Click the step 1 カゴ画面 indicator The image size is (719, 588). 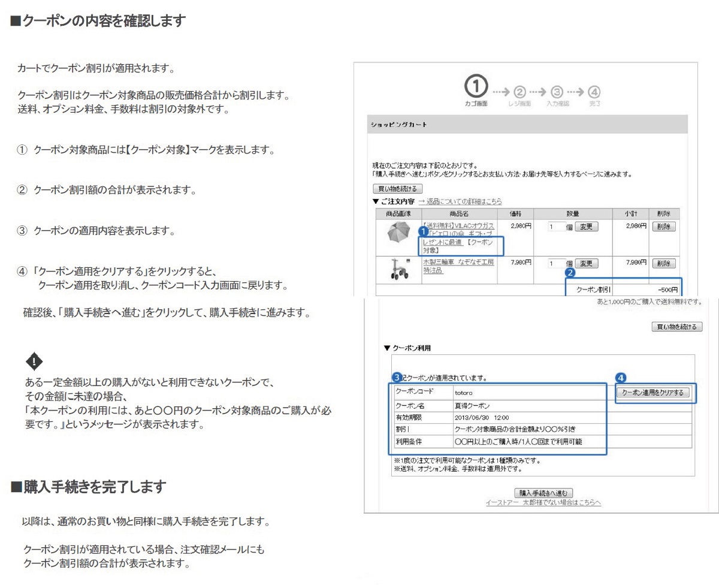(x=476, y=91)
